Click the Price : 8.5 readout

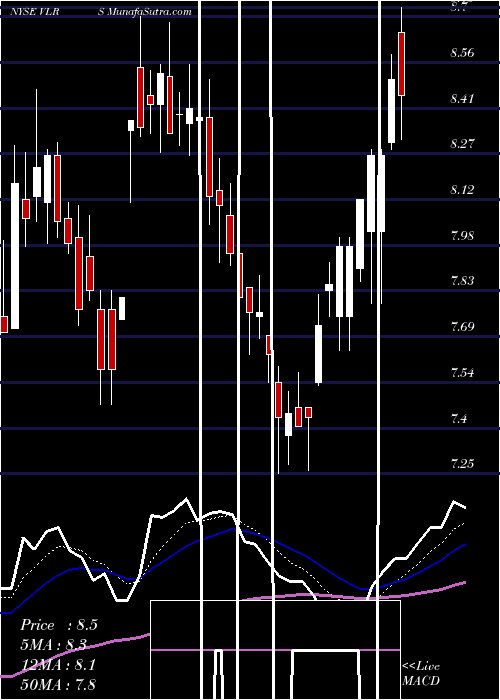click(58, 625)
